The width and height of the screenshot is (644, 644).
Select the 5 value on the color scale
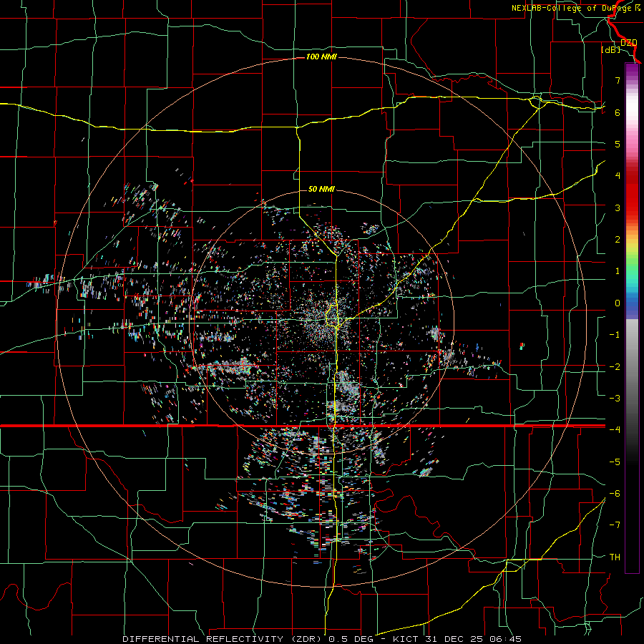pos(618,144)
